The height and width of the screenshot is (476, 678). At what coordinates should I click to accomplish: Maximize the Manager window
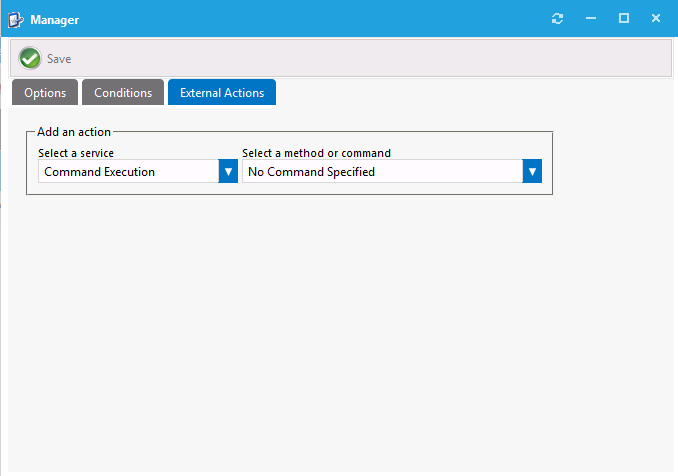click(624, 18)
